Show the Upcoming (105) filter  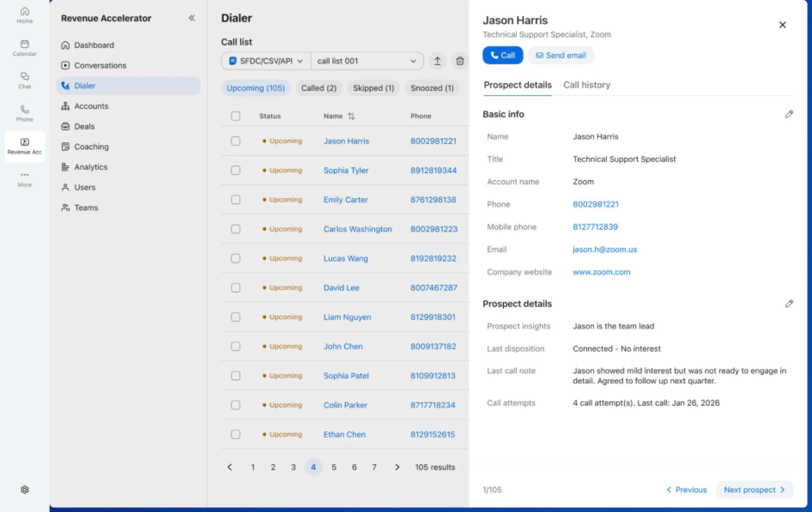tap(256, 88)
